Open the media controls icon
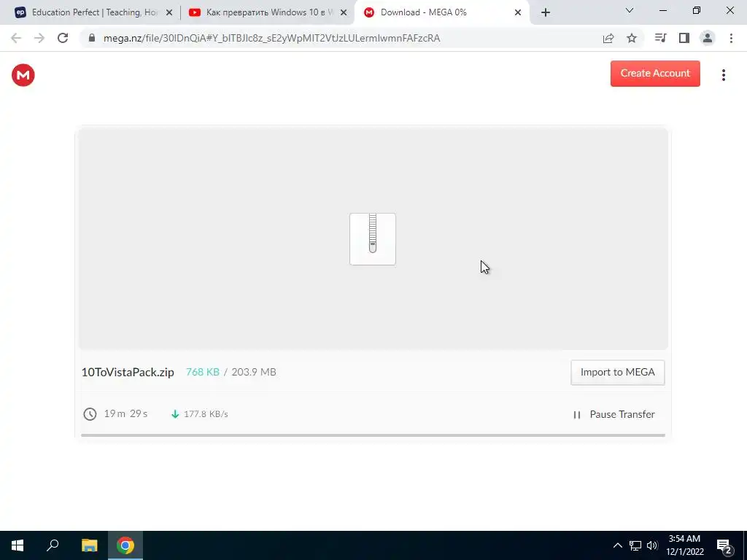The width and height of the screenshot is (747, 560). click(x=661, y=38)
